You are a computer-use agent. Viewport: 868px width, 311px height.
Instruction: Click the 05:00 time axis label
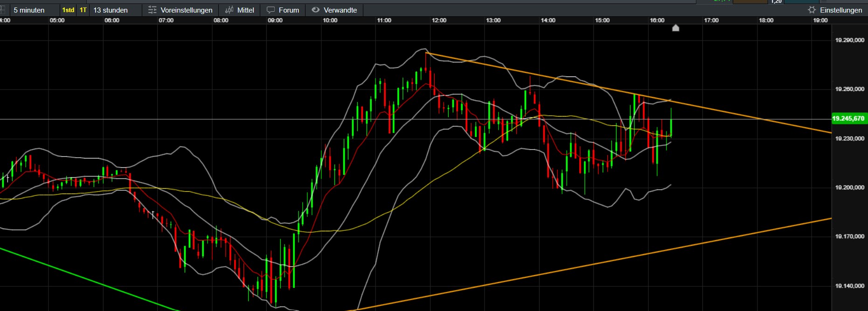pos(57,21)
